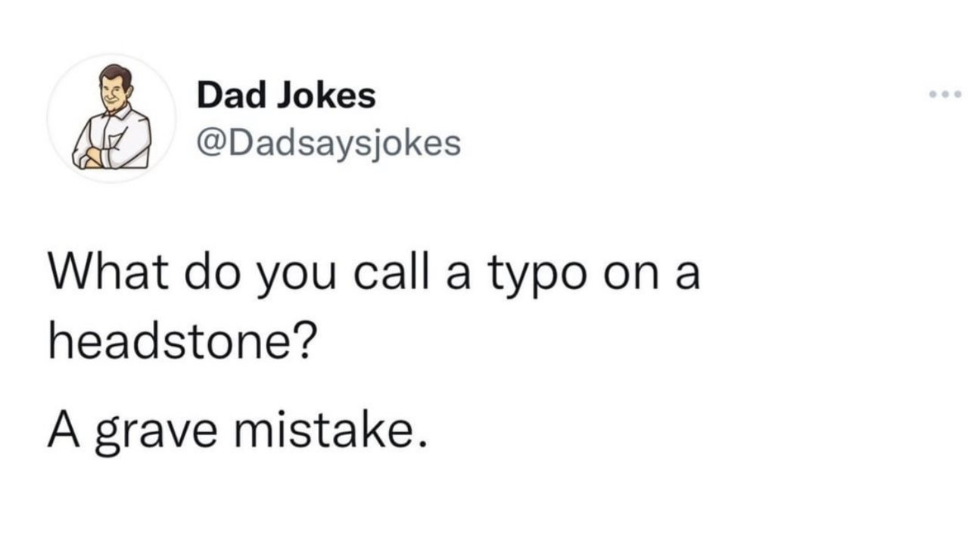This screenshot has height=560, width=968.
Task: Open the three-dot more options menu
Action: click(x=946, y=95)
